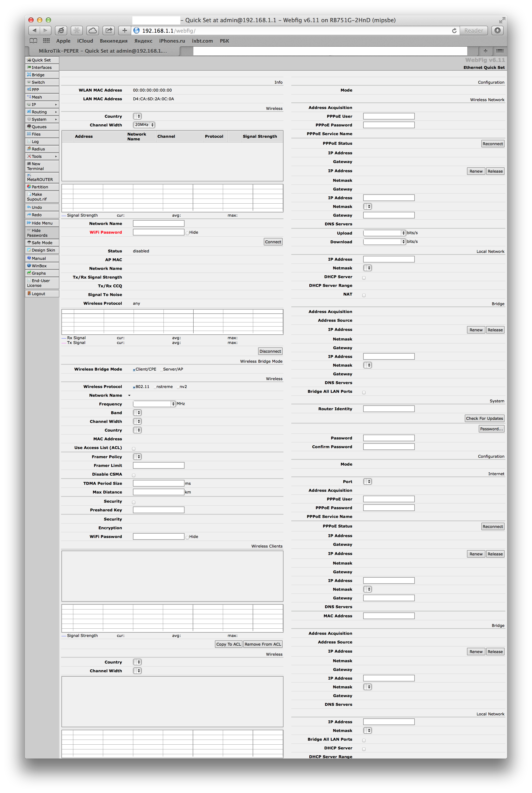Open the Band dropdown

137,412
